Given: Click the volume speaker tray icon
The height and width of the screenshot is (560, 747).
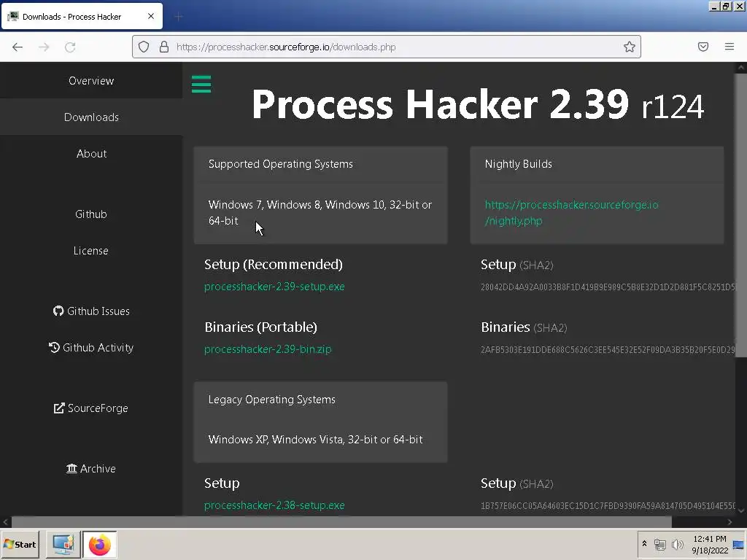Looking at the screenshot, I should tap(677, 544).
